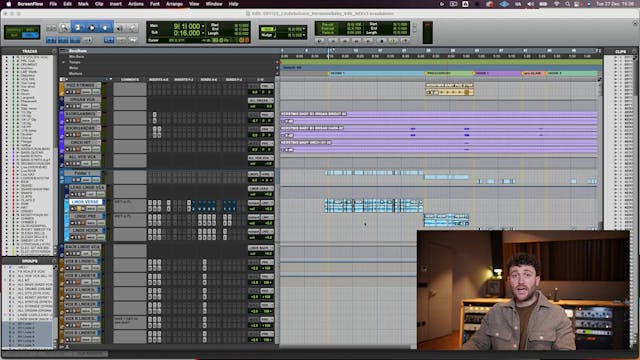Viewport: 640px width, 360px height.
Task: Open PIZZ STRINGS track view selector
Action: pos(87,92)
